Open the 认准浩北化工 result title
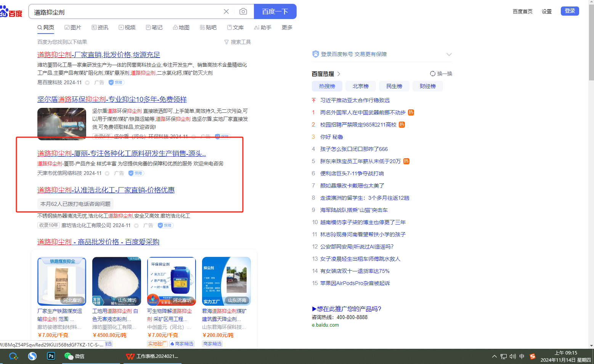Image resolution: width=594 pixels, height=364 pixels. point(106,190)
